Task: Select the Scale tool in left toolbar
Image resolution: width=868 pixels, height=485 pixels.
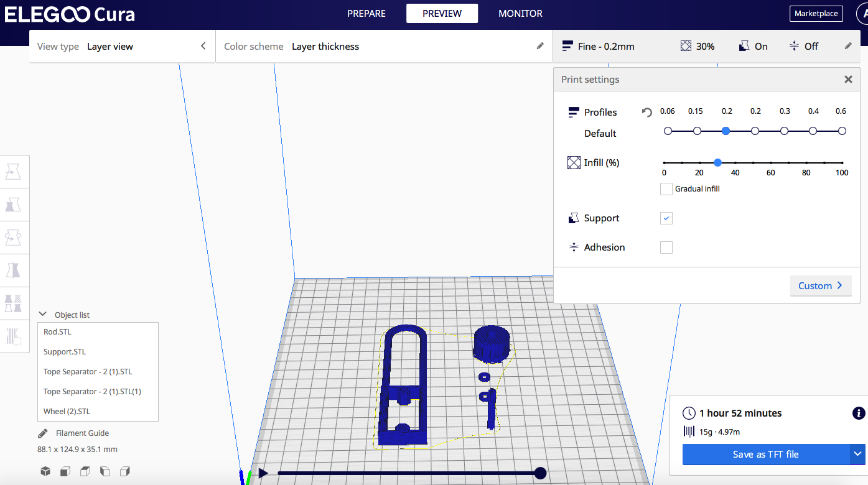Action: 14,204
